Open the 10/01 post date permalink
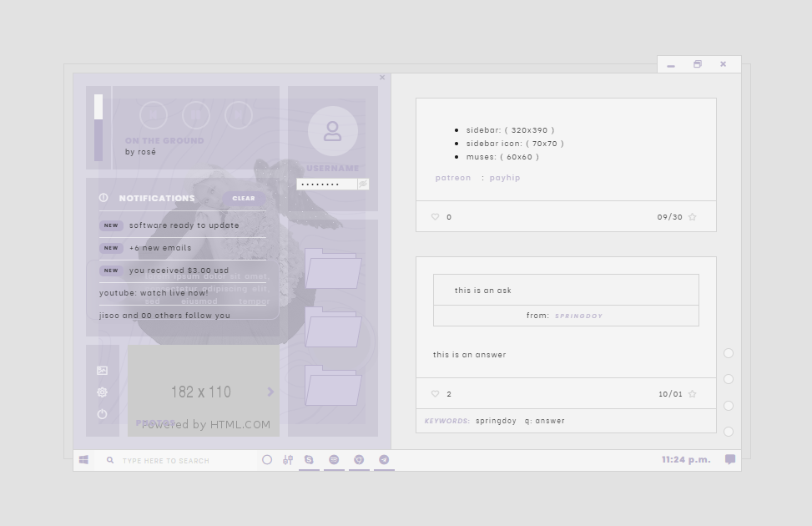 point(670,394)
